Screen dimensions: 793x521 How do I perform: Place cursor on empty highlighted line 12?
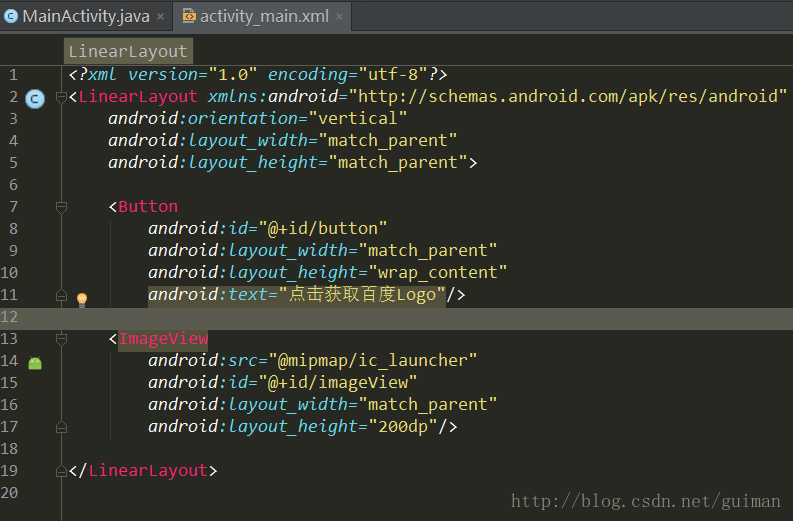[400, 317]
